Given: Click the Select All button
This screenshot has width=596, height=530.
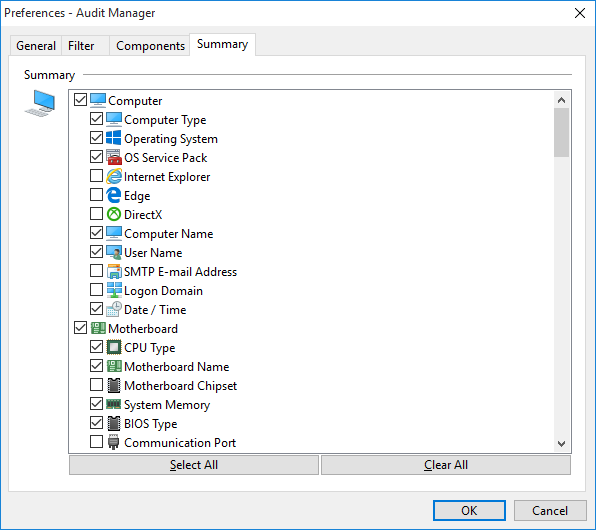Looking at the screenshot, I should (x=194, y=465).
